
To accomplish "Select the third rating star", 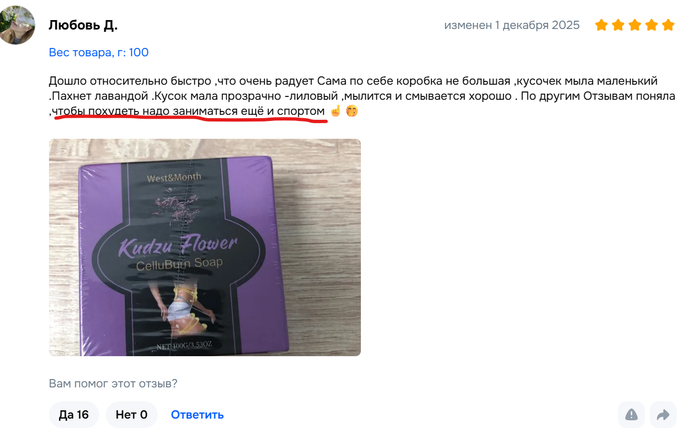I will (635, 25).
